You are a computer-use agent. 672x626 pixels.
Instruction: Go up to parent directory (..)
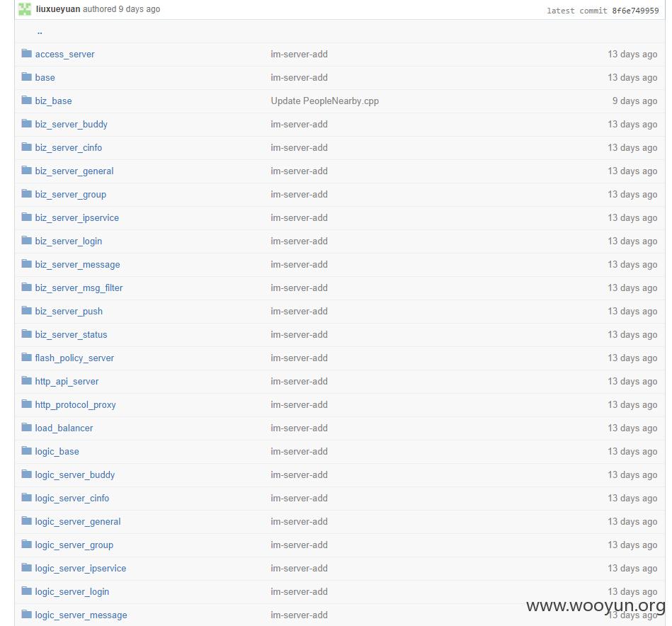click(40, 32)
